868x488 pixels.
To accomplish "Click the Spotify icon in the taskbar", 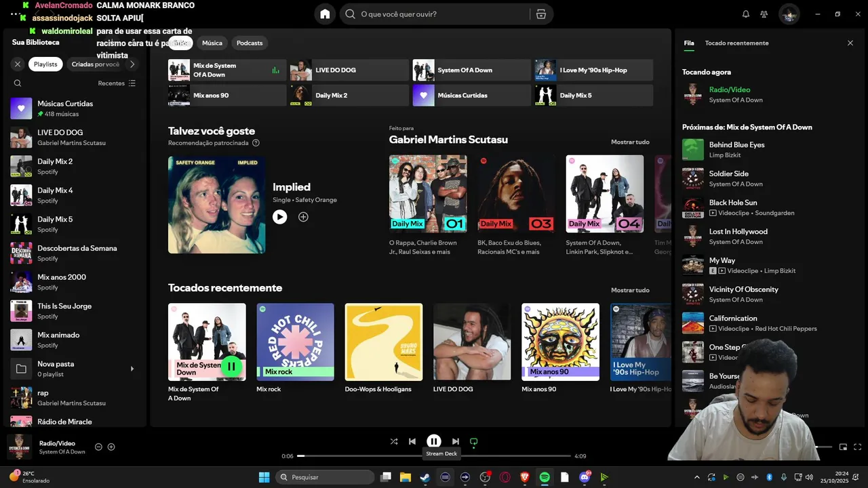I will click(x=545, y=477).
